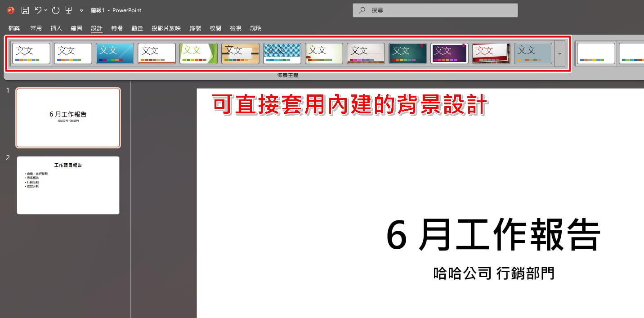Image resolution: width=644 pixels, height=318 pixels.
Task: Apply the blue gradient theme thumbnail
Action: pyautogui.click(x=115, y=54)
